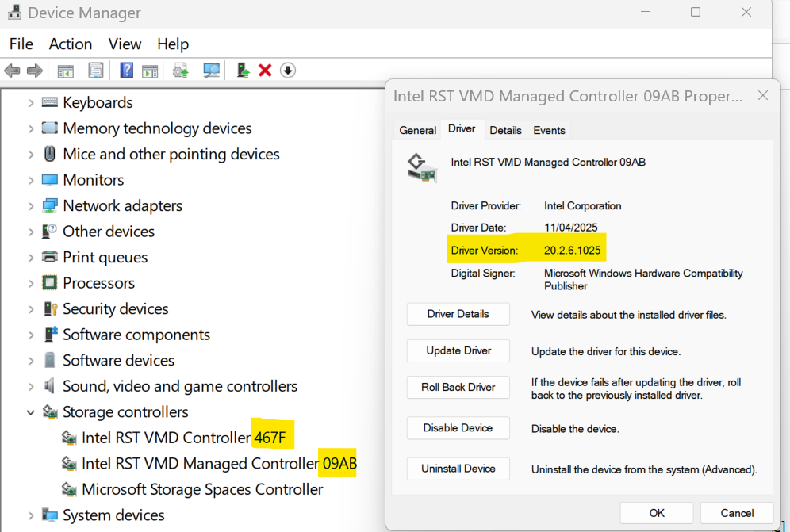Click the Forward arrow toolbar icon

[34, 71]
